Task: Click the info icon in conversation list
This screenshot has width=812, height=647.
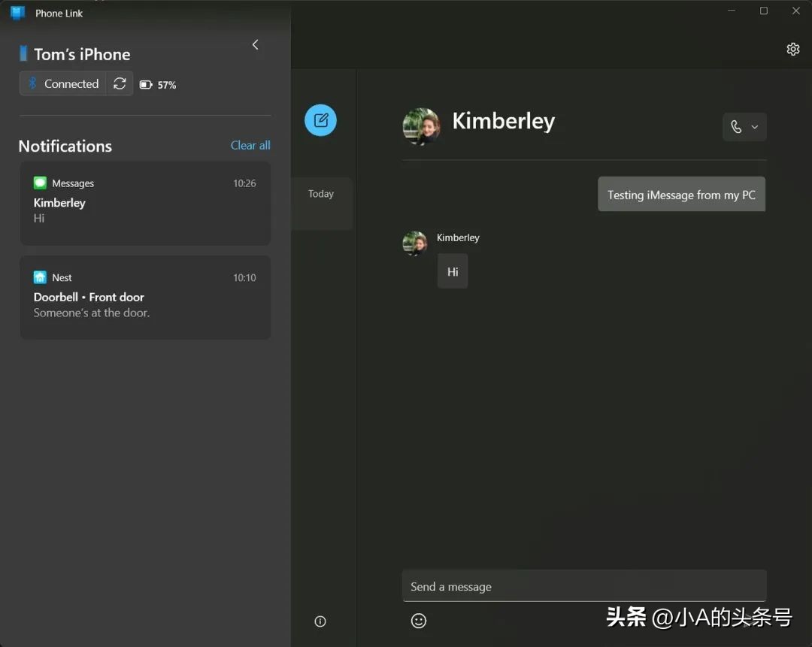Action: (320, 621)
